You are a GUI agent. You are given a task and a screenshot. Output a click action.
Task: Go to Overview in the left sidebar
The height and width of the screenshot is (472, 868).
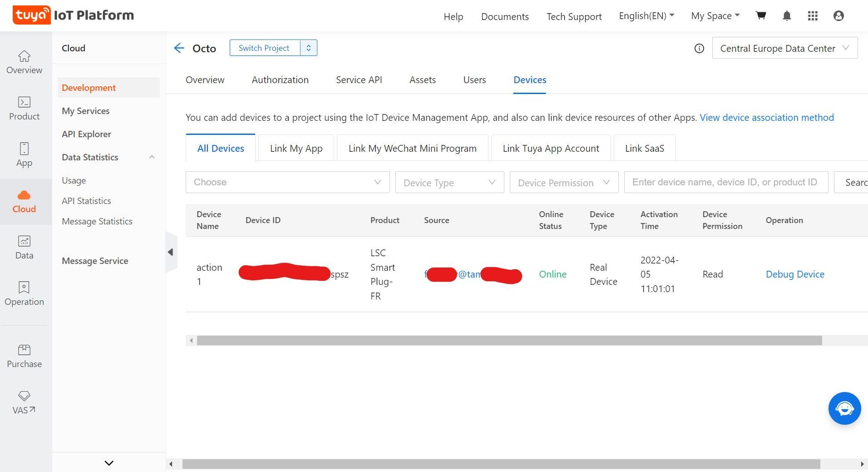pyautogui.click(x=24, y=62)
